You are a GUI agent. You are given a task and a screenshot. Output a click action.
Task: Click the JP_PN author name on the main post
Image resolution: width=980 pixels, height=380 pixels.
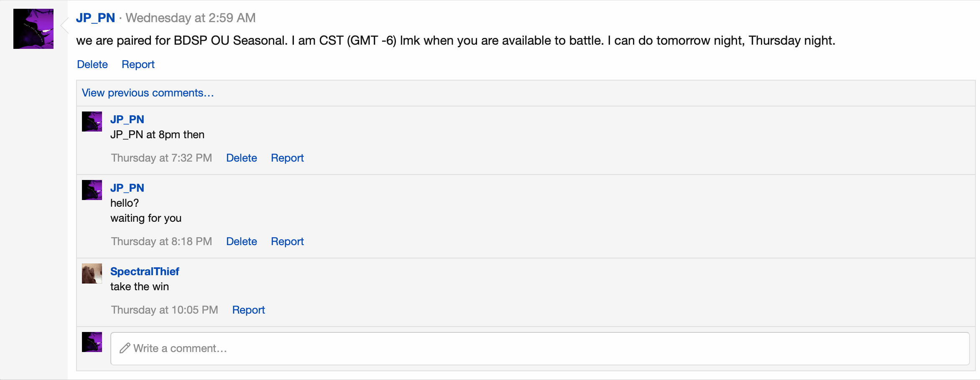(95, 18)
